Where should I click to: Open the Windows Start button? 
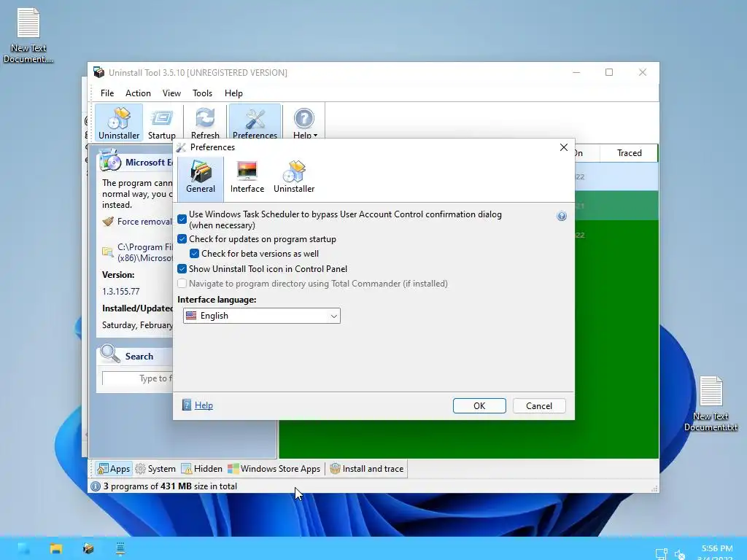24,548
